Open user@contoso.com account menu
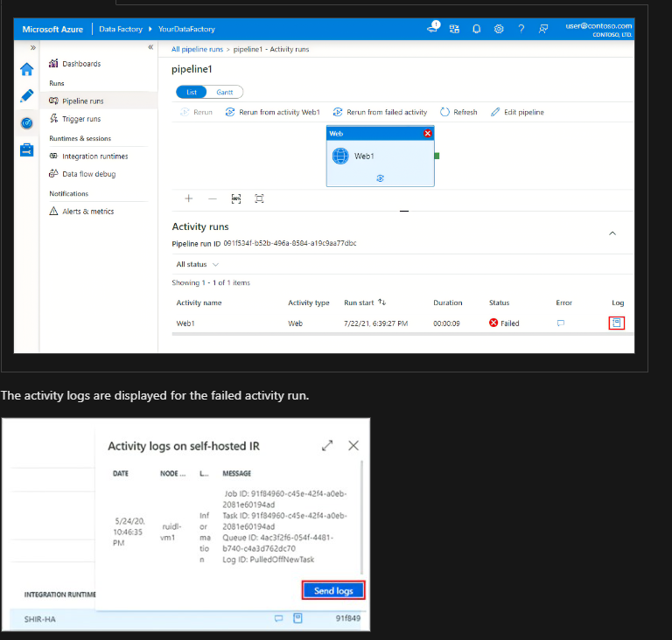This screenshot has width=672, height=640. [598, 29]
